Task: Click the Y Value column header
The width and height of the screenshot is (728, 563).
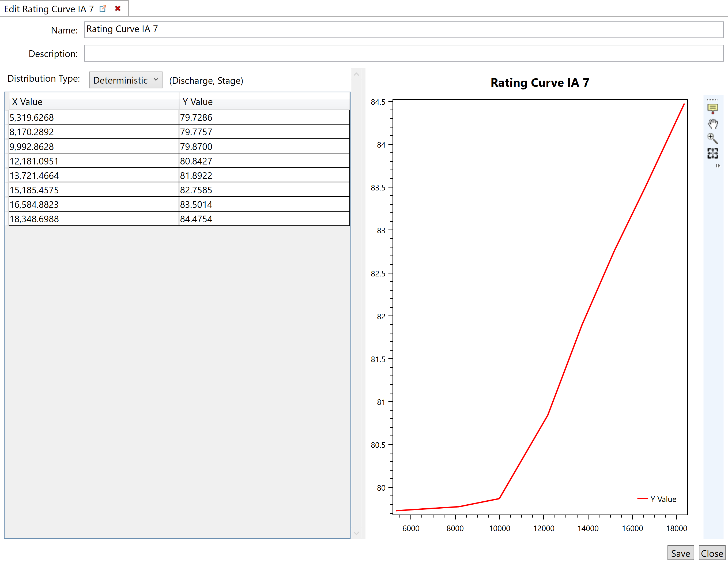Action: pyautogui.click(x=264, y=102)
